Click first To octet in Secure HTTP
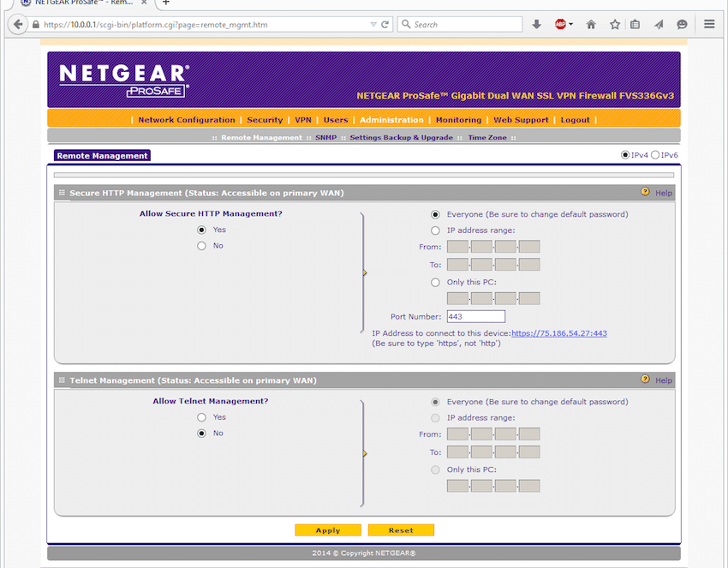Viewport: 728px width, 568px height. coord(457,264)
